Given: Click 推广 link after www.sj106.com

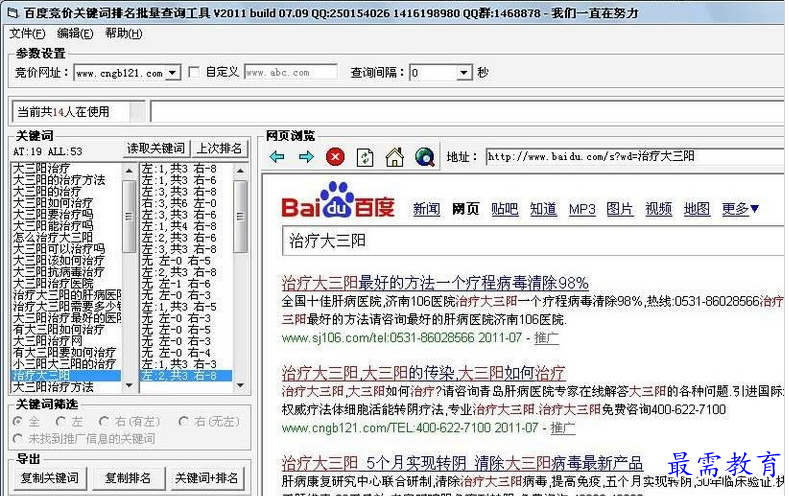Looking at the screenshot, I should [546, 338].
